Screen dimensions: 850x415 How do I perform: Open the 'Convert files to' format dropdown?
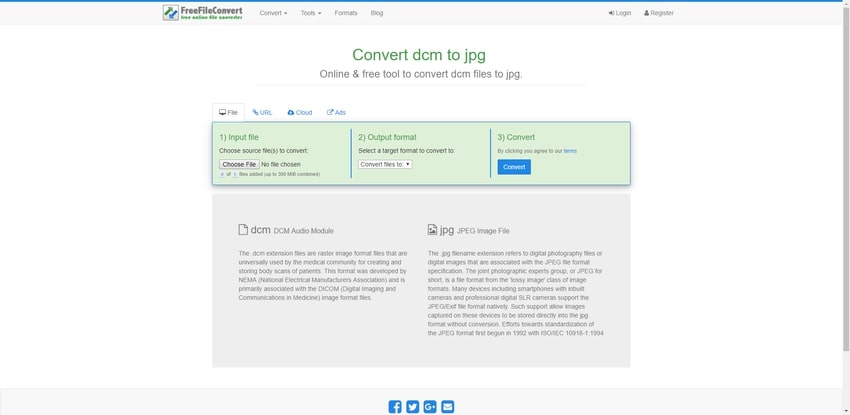[x=385, y=164]
